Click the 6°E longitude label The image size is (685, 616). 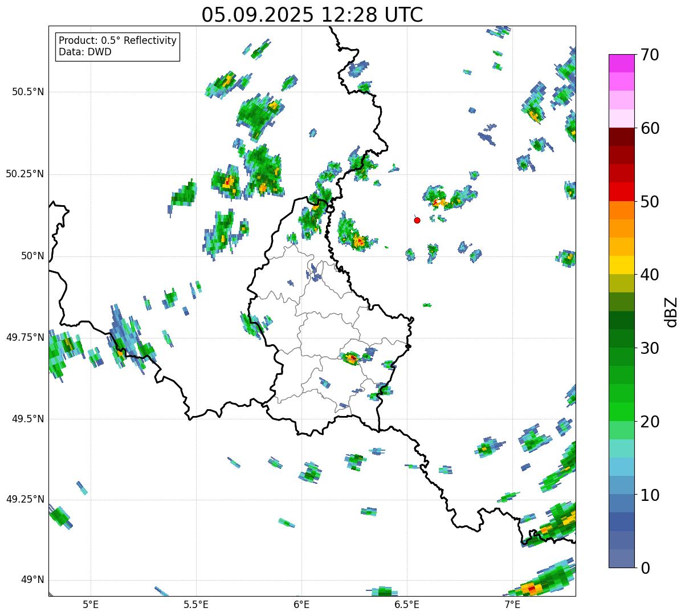coord(301,605)
